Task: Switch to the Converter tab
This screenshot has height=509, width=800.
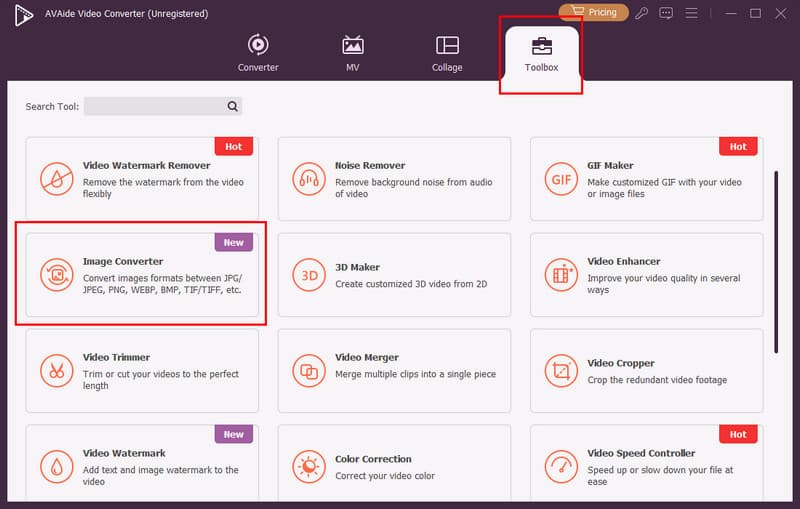Action: tap(258, 53)
